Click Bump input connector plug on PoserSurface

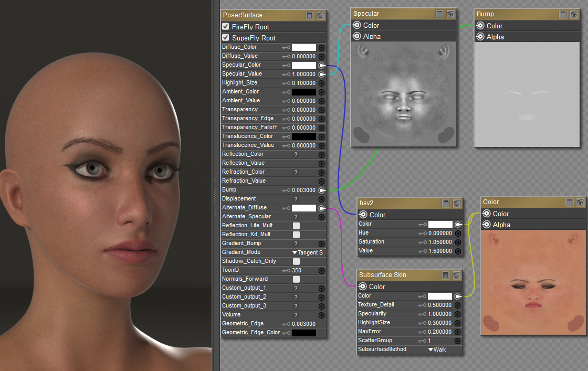[322, 190]
